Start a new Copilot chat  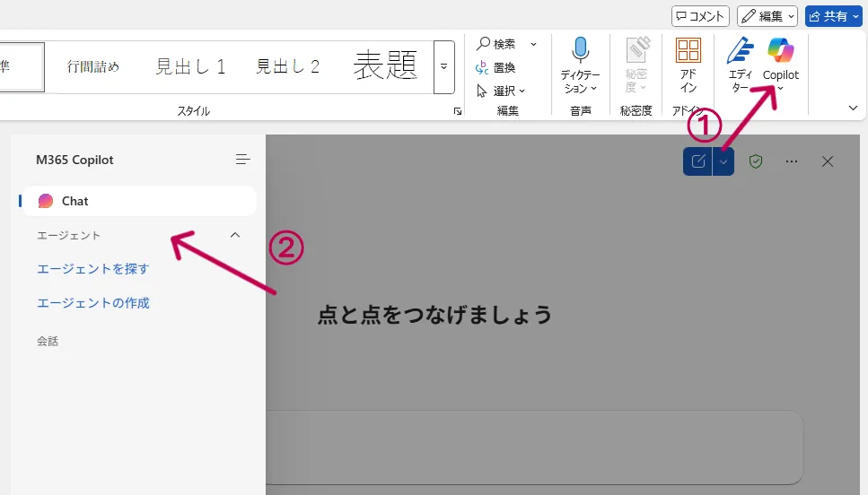(697, 161)
